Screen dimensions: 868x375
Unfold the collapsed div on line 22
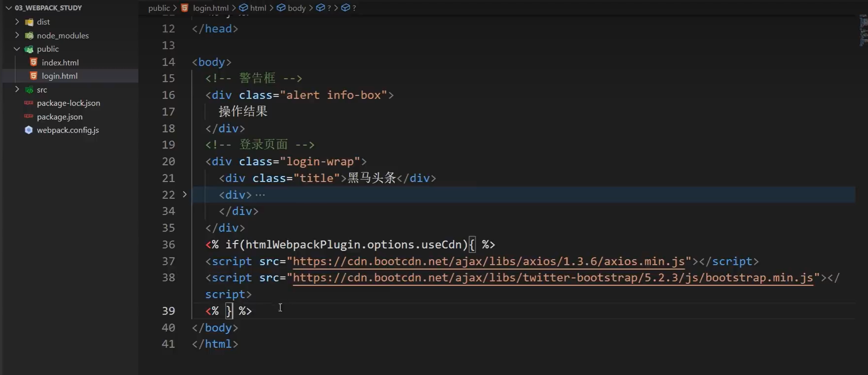pyautogui.click(x=185, y=194)
